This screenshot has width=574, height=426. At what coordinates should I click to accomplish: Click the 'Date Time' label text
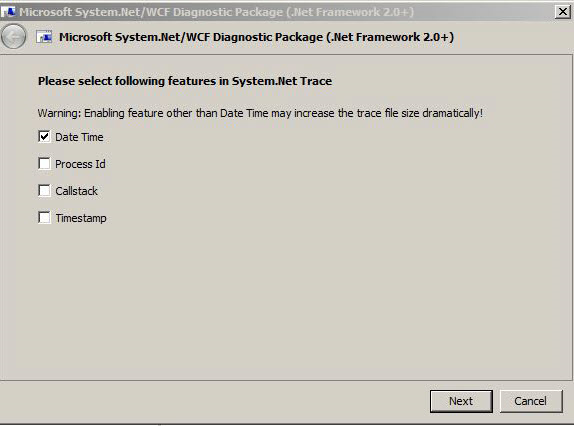click(x=79, y=137)
